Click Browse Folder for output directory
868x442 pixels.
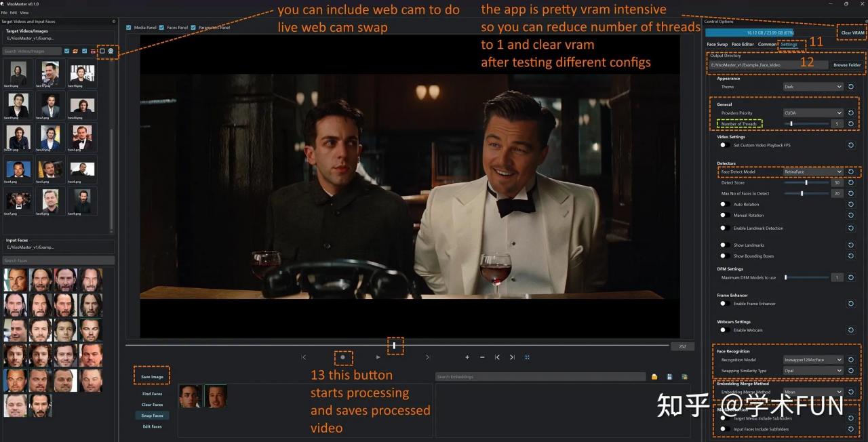click(x=847, y=65)
